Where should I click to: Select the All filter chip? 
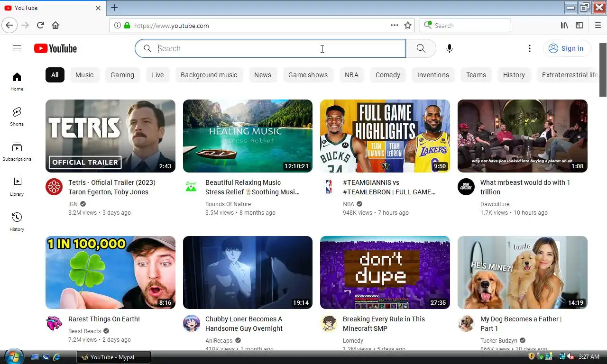pyautogui.click(x=55, y=75)
